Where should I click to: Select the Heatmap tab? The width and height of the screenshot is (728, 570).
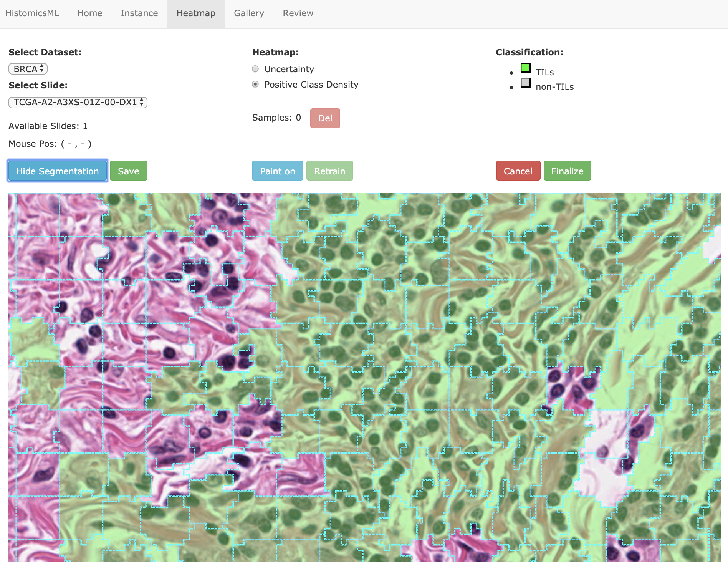[196, 13]
